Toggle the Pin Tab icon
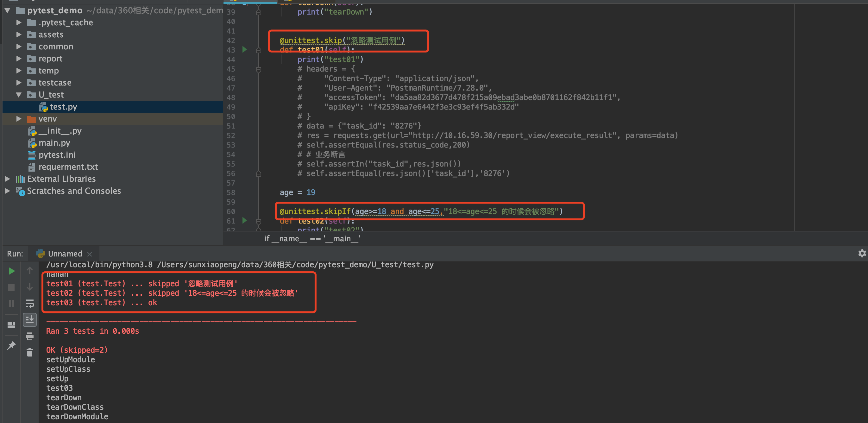 coord(11,345)
